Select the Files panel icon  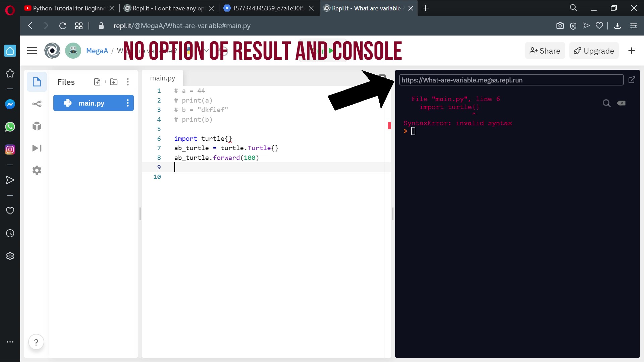(x=37, y=82)
